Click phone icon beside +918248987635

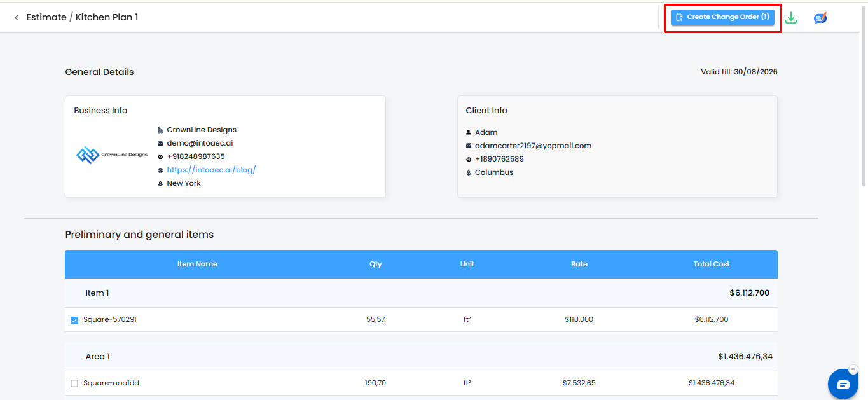(x=160, y=156)
